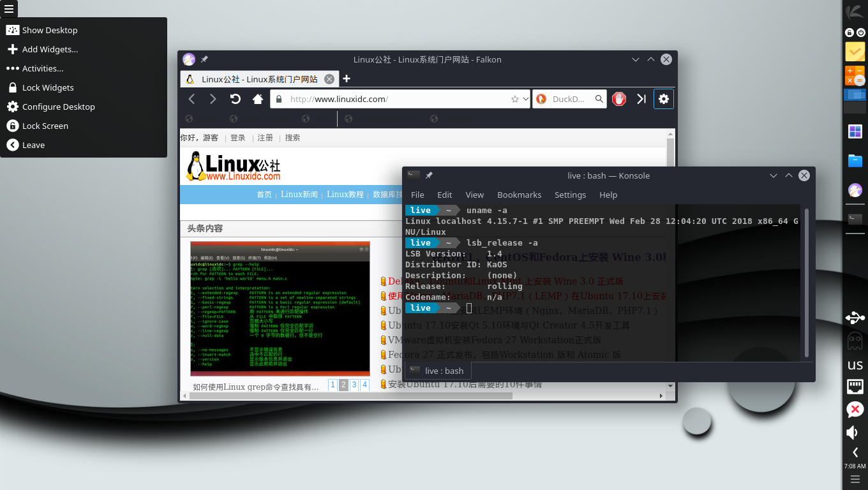868x490 pixels.
Task: Open the File menu in Konsole
Action: pyautogui.click(x=417, y=195)
